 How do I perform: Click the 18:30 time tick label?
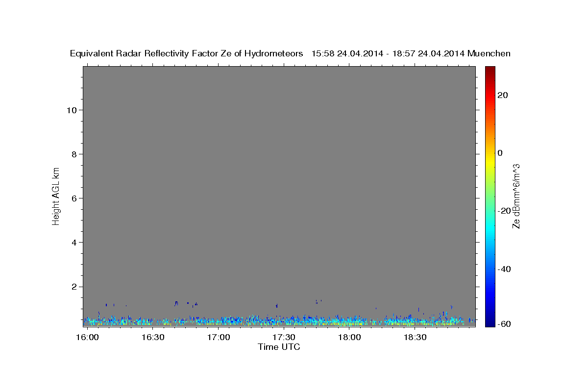tap(415, 338)
